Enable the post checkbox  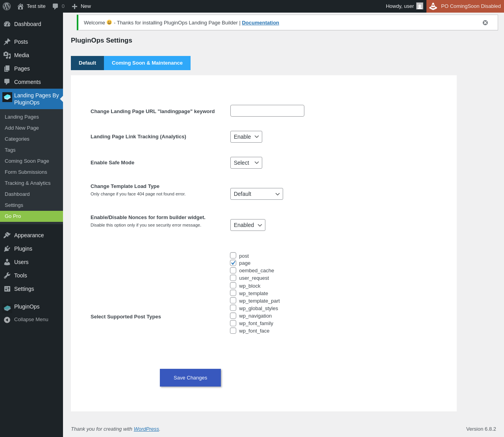pos(233,255)
